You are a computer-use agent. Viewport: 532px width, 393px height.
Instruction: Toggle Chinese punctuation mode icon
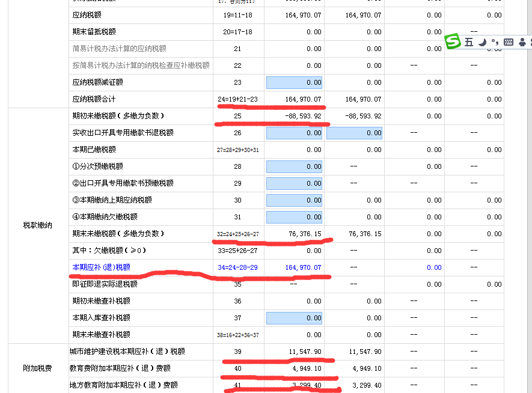pyautogui.click(x=495, y=41)
